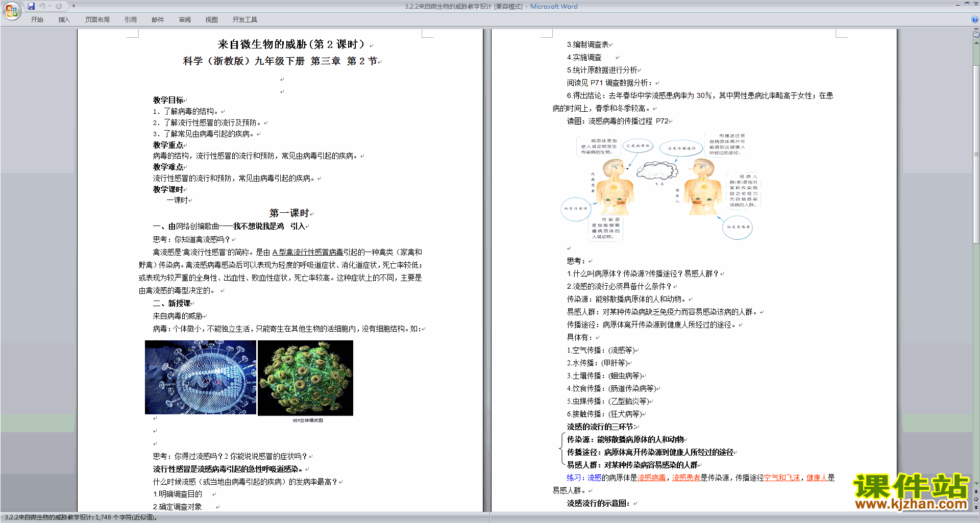Restore down the Word window

pyautogui.click(x=967, y=5)
